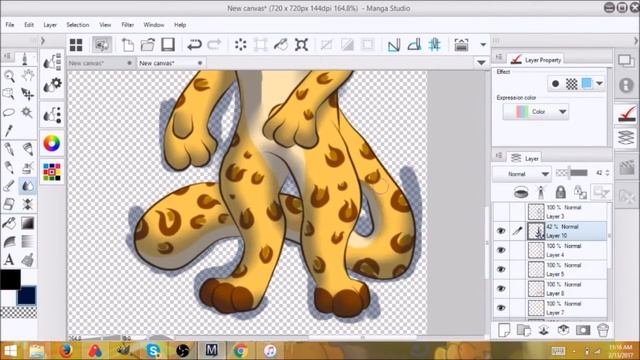Viewport: 640px width, 360px height.
Task: Hide Layer 5 with its eye icon
Action: 501,269
